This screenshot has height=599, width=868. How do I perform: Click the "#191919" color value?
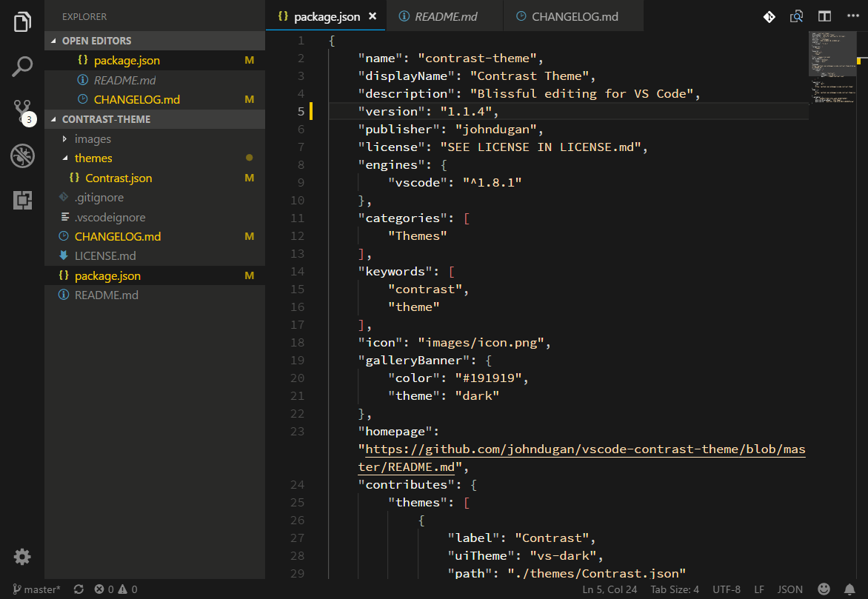pyautogui.click(x=488, y=378)
